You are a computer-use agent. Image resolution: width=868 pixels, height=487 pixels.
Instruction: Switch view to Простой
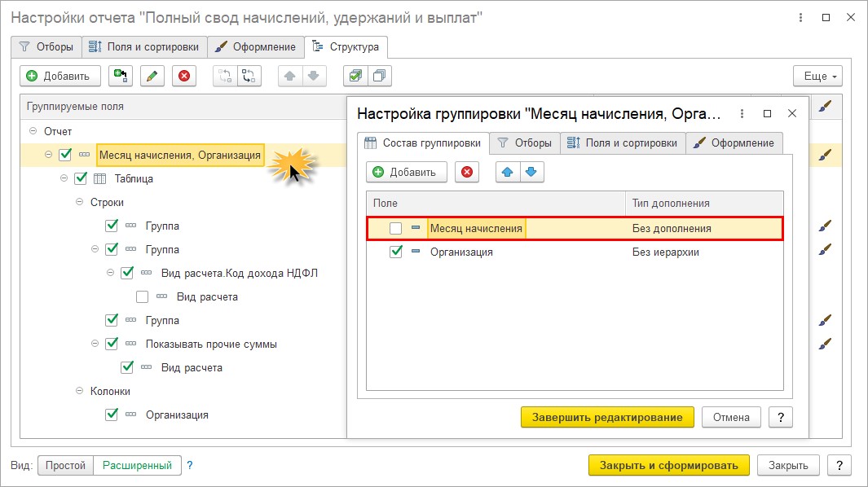coord(65,465)
